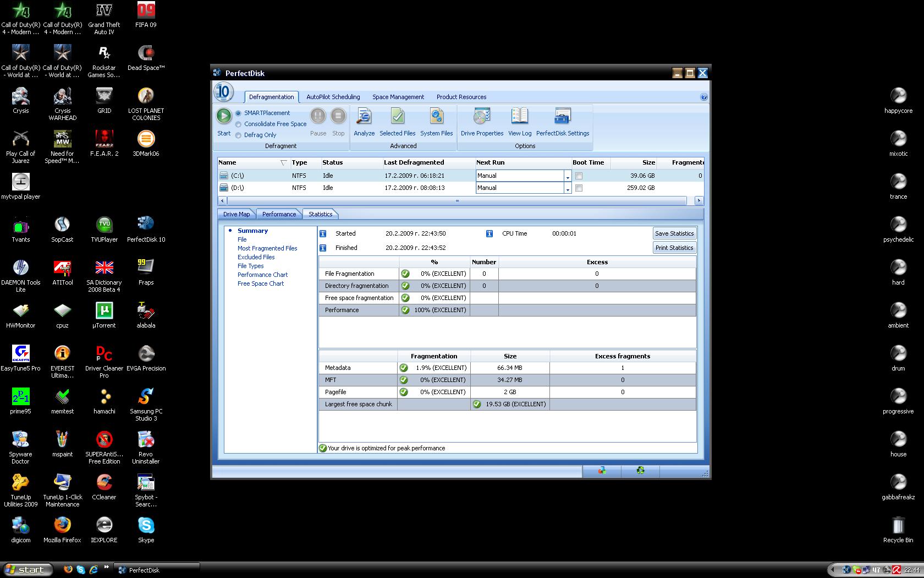
Task: Choose the Defrag Only radio option
Action: pos(239,135)
